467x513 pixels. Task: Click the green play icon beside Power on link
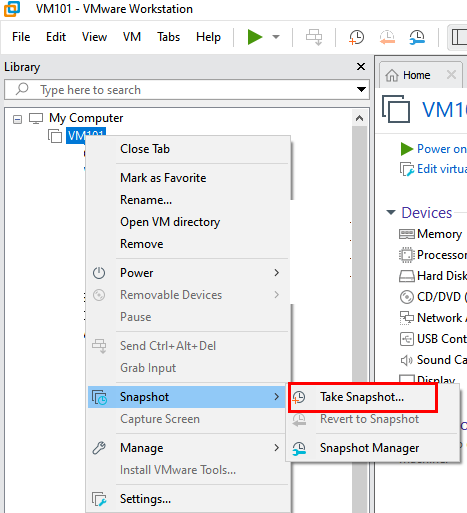pos(407,149)
